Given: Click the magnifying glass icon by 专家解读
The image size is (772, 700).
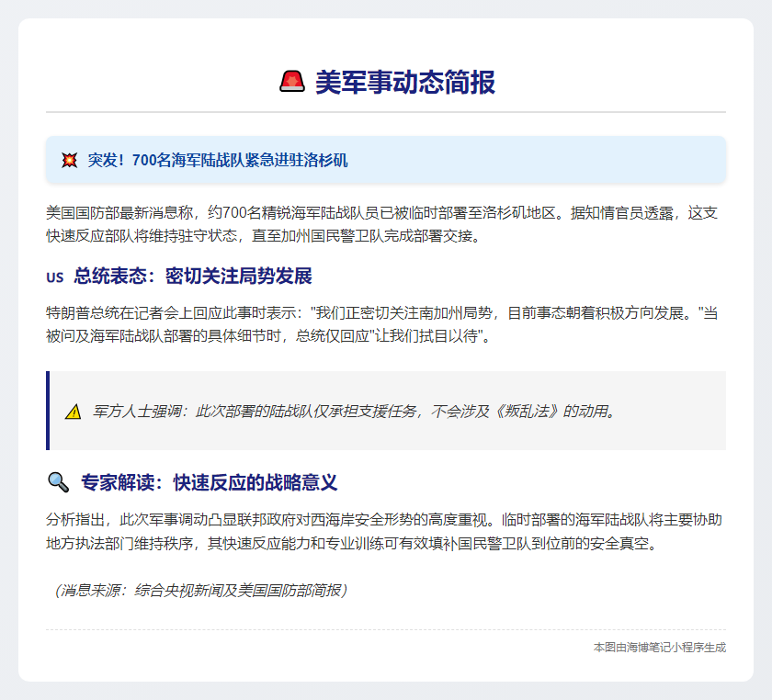Looking at the screenshot, I should pos(58,482).
